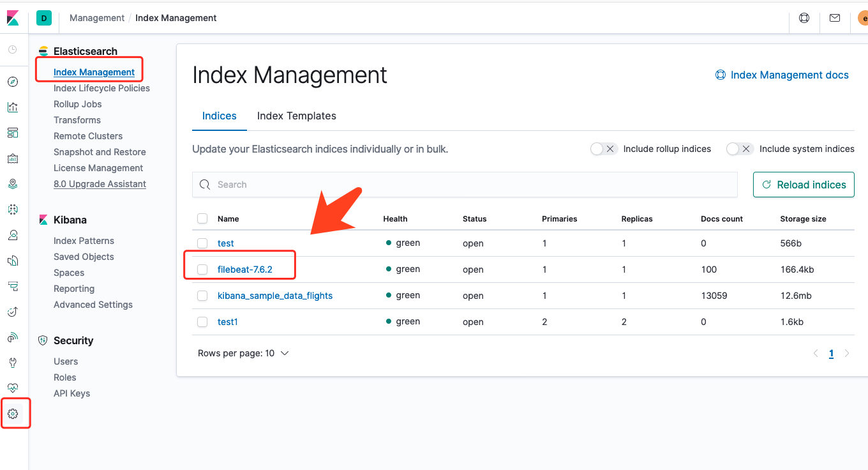The width and height of the screenshot is (868, 470).
Task: Open Index Lifecycle Policies in sidebar
Action: pyautogui.click(x=101, y=88)
